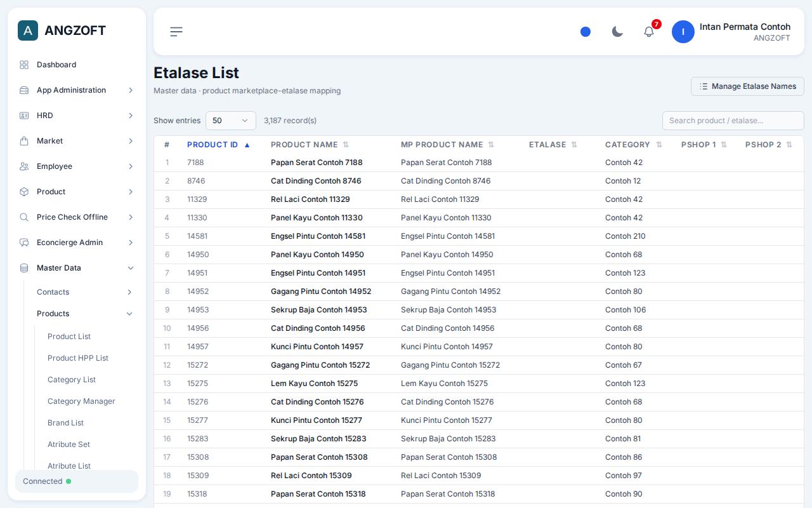Viewport: 812px width, 508px height.
Task: Sort by PShop 2 column arrows
Action: (789, 145)
